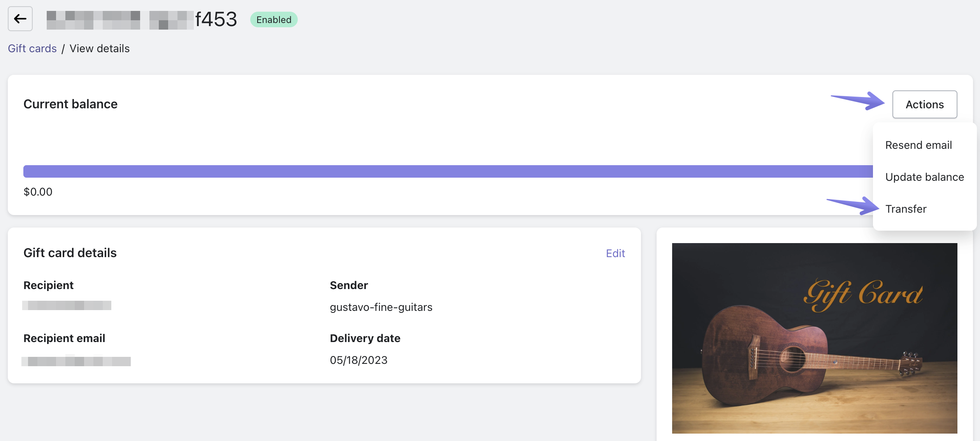Screen dimensions: 980x441
Task: Click the View details breadcrumb text
Action: (x=100, y=48)
